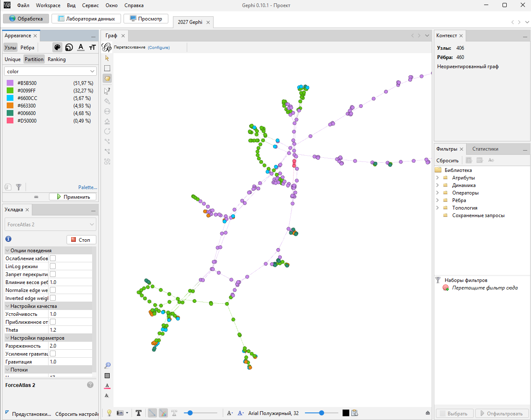This screenshot has height=420, width=531.
Task: Click the screenshot camera icon
Action: point(120,413)
